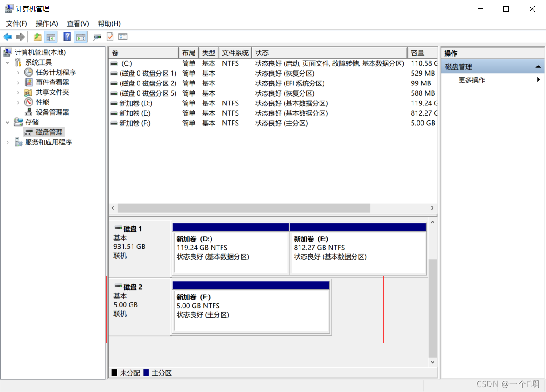Click the Up one level folder icon
Viewport: 546px width, 392px height.
pyautogui.click(x=38, y=37)
